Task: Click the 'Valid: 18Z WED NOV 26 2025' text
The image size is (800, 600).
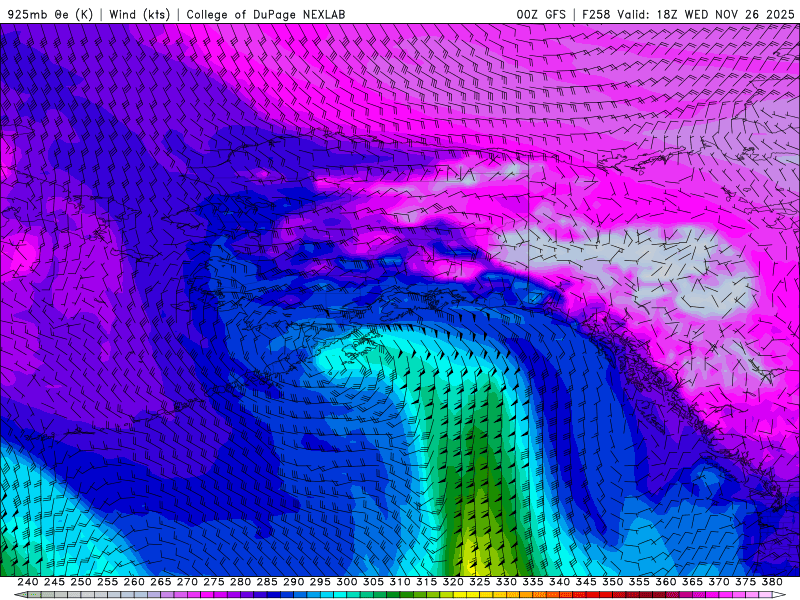Action: click(x=706, y=14)
